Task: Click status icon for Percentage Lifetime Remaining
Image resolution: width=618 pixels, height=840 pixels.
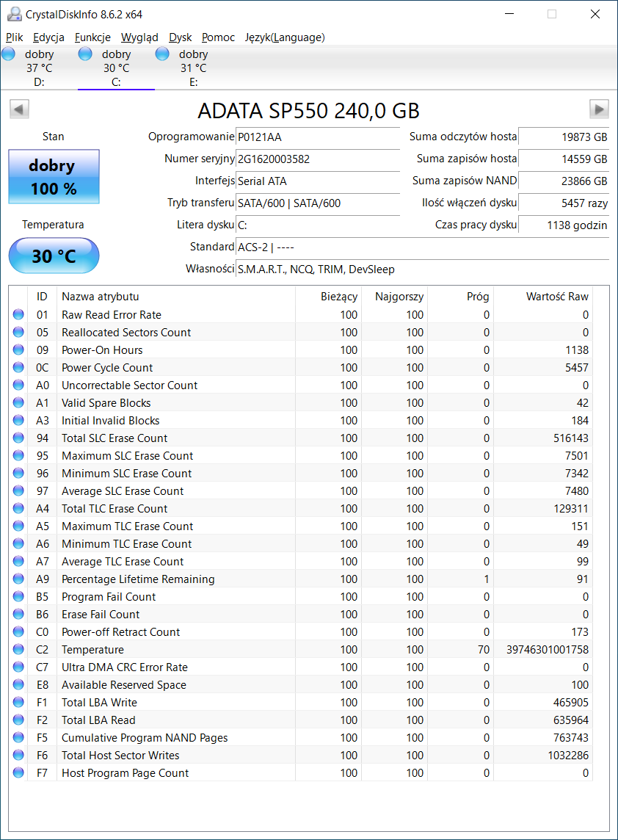Action: (x=18, y=579)
